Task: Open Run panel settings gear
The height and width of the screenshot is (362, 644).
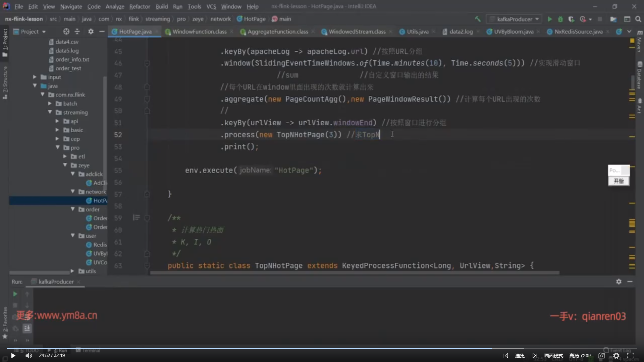Action: click(619, 282)
